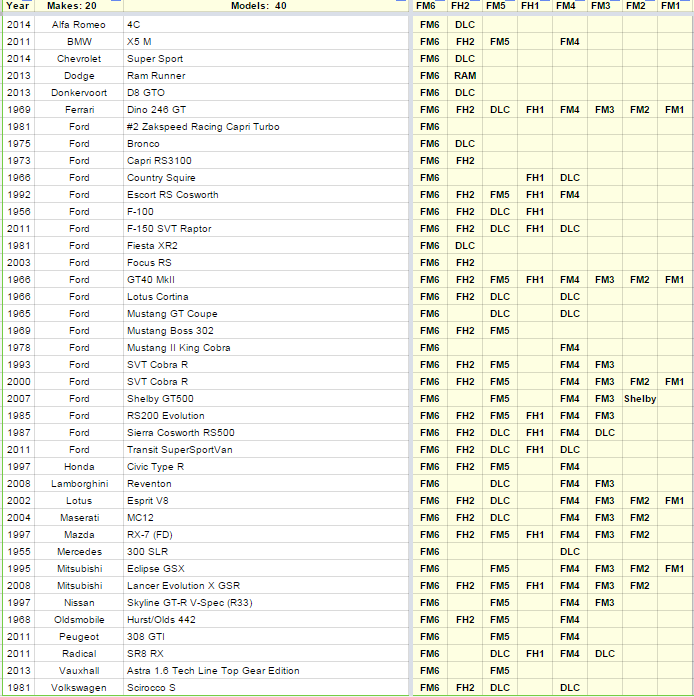Viewport: 694px width, 697px height.
Task: Select the 'Maserati' make cell
Action: click(79, 518)
